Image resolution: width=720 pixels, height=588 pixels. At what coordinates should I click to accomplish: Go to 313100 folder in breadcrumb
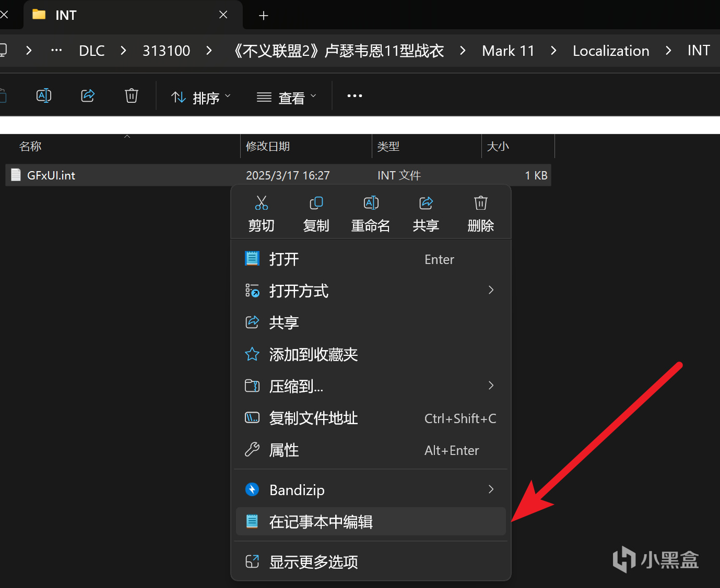click(x=167, y=51)
